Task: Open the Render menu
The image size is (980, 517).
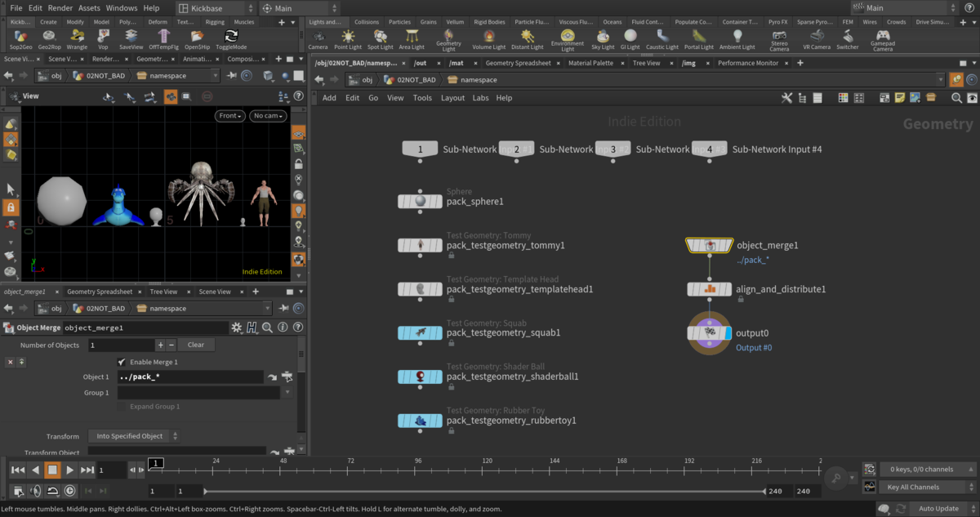Action: [x=60, y=8]
